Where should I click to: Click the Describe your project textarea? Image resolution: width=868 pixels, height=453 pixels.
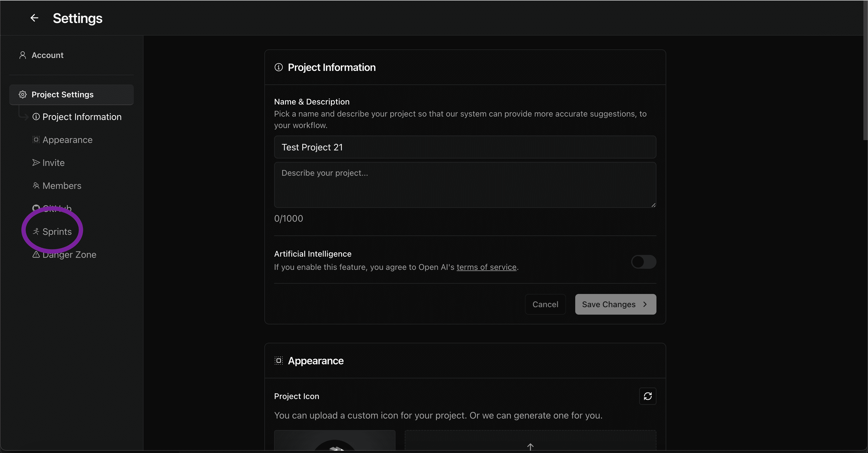(x=465, y=185)
